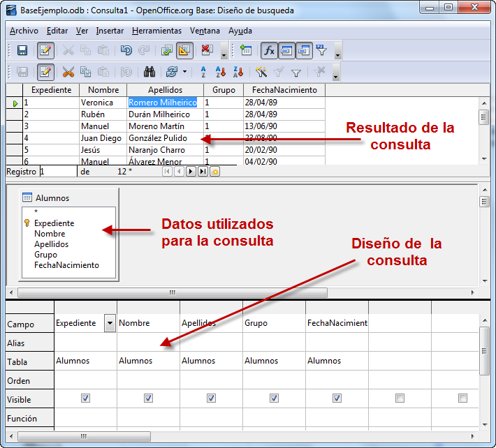Click the Save icon in the top toolbar
Screen dimensions: 496x448
[x=22, y=50]
